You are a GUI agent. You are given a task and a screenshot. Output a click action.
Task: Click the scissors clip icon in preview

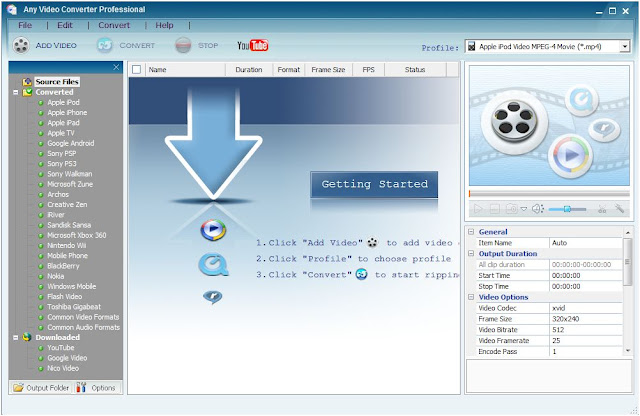pos(602,209)
